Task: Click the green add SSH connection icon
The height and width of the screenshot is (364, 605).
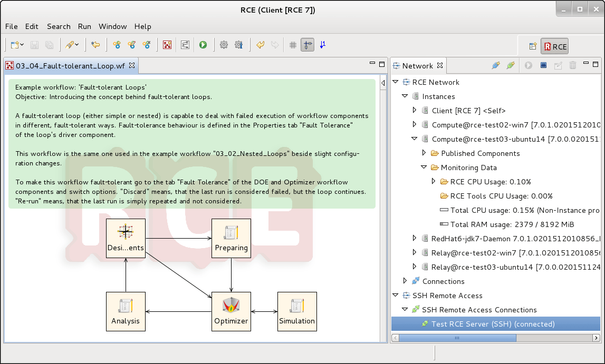Action: coord(511,65)
